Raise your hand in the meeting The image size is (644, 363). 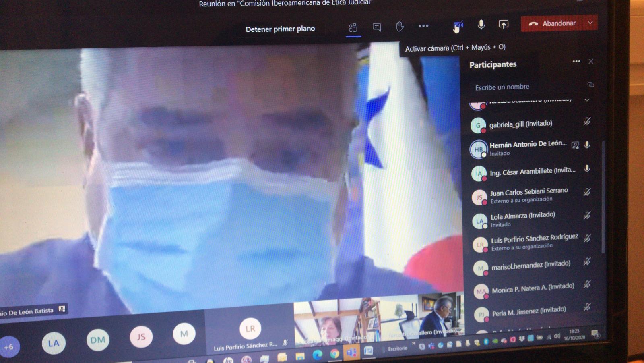[400, 27]
